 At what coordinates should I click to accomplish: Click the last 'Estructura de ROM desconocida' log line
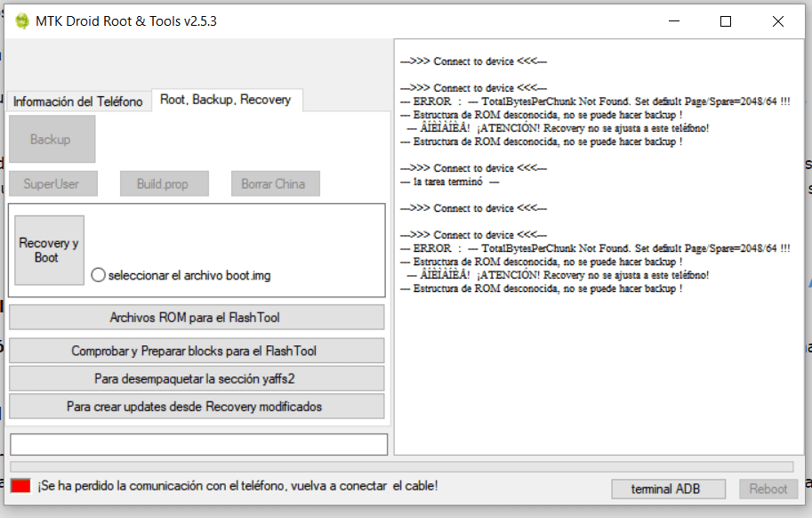pyautogui.click(x=541, y=288)
